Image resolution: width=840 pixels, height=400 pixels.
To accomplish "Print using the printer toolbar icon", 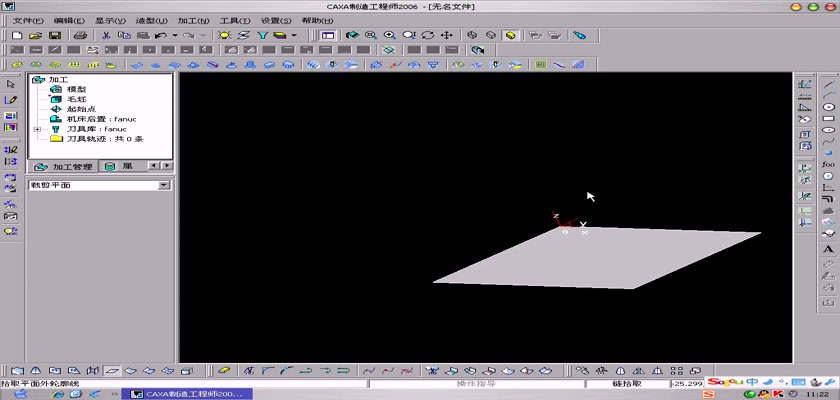I will tap(80, 35).
